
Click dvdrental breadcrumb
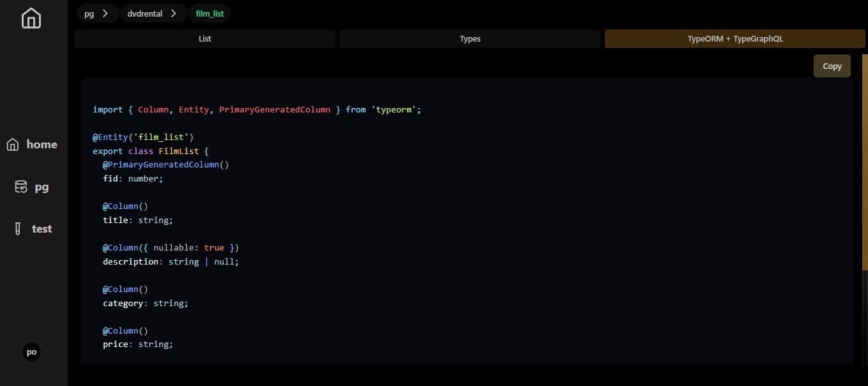pyautogui.click(x=146, y=13)
